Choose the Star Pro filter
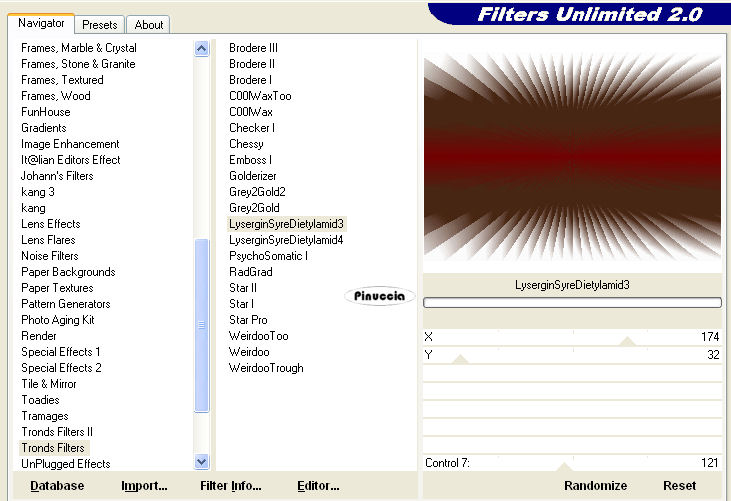Viewport: 731px width, 501px height. click(x=248, y=320)
